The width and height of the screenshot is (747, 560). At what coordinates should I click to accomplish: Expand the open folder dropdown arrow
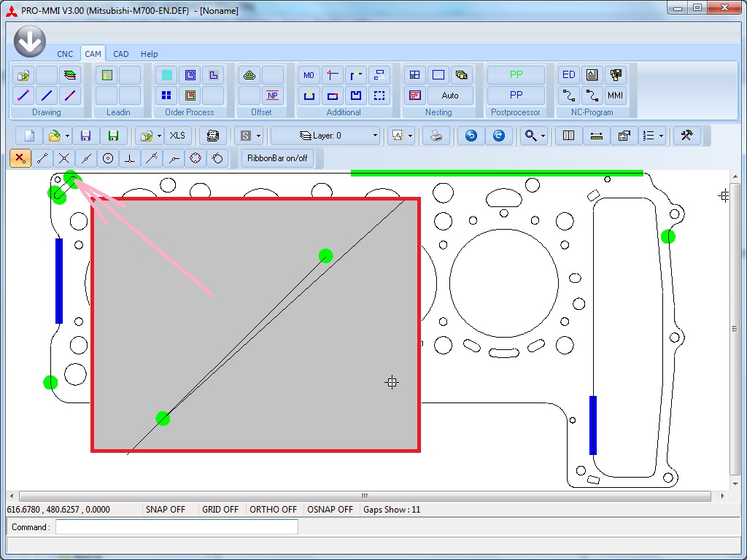tap(68, 136)
